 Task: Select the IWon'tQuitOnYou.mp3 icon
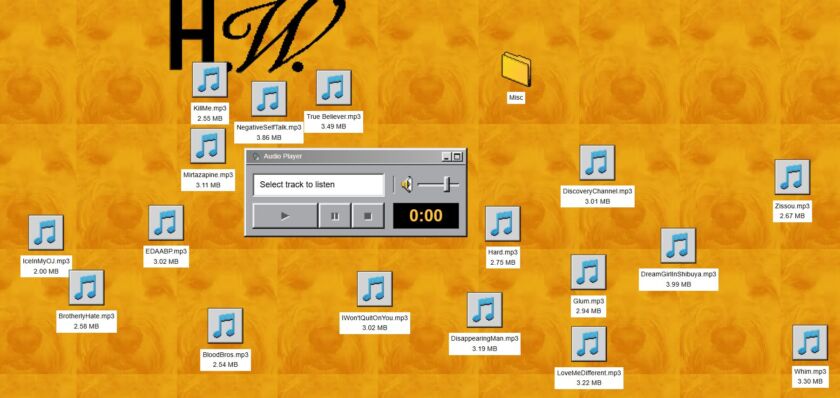point(374,289)
